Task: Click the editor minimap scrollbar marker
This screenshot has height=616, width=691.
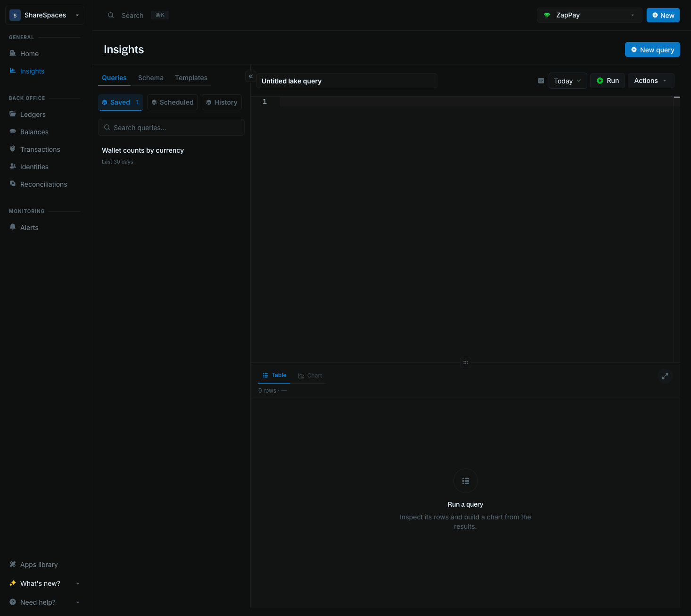Action: (x=677, y=97)
